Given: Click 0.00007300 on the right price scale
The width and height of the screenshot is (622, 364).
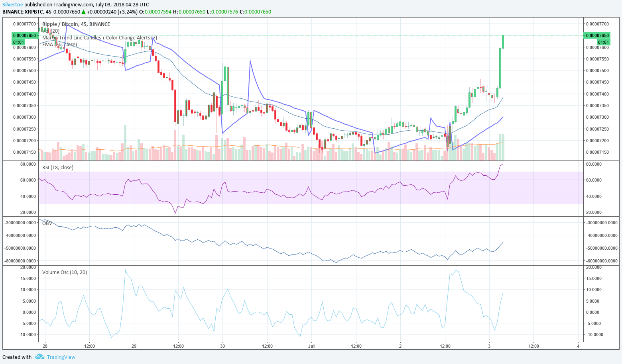Looking at the screenshot, I should pos(597,117).
